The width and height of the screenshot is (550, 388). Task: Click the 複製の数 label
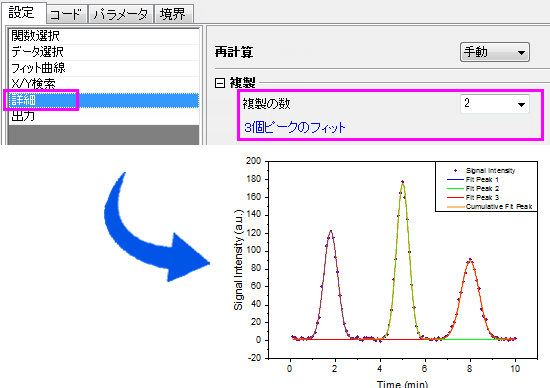tap(266, 103)
